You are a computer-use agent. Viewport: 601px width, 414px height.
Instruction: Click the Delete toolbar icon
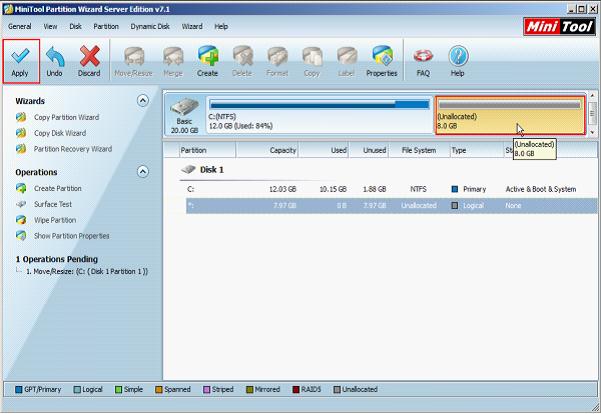point(242,56)
